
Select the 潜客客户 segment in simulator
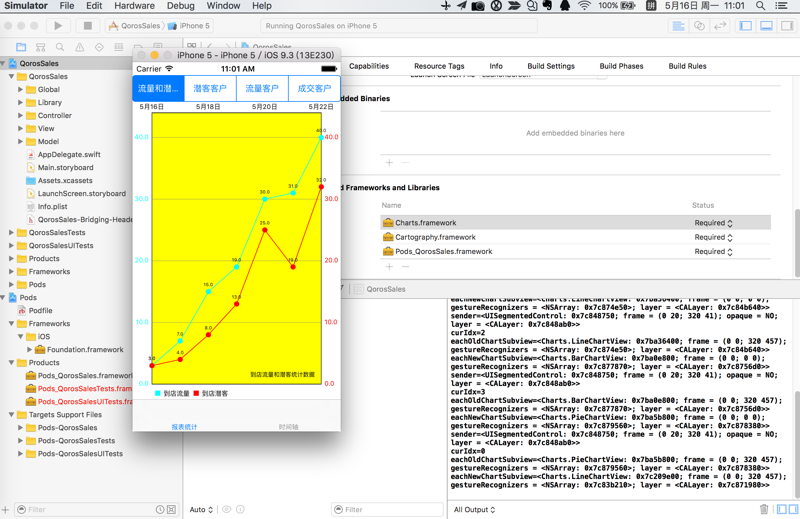[x=210, y=89]
